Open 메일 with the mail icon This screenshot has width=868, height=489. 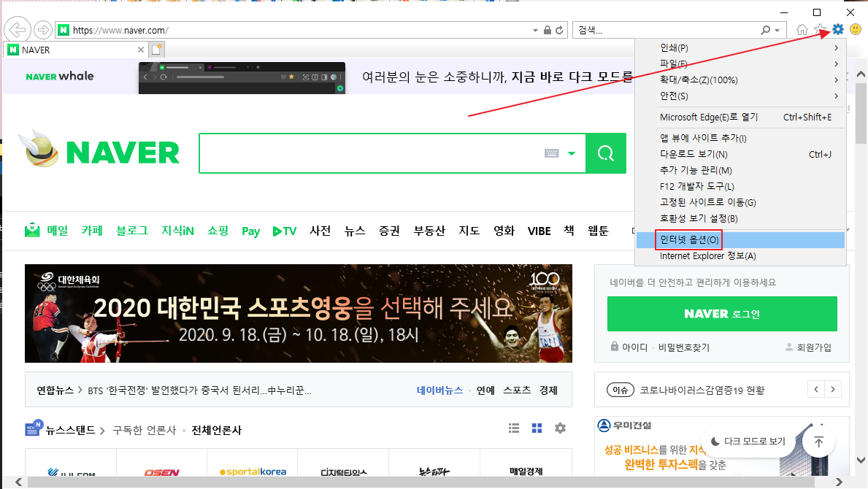(x=47, y=230)
